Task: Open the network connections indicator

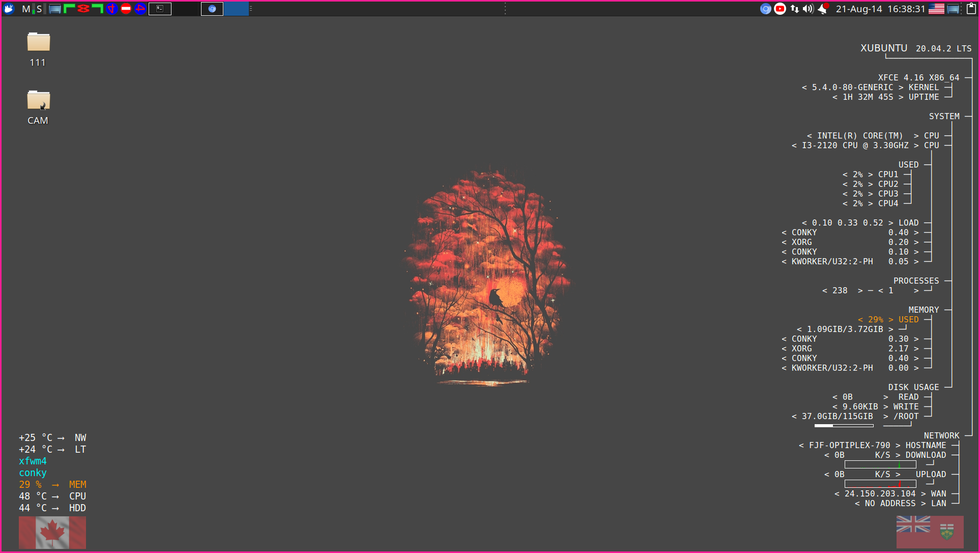Action: coord(794,9)
